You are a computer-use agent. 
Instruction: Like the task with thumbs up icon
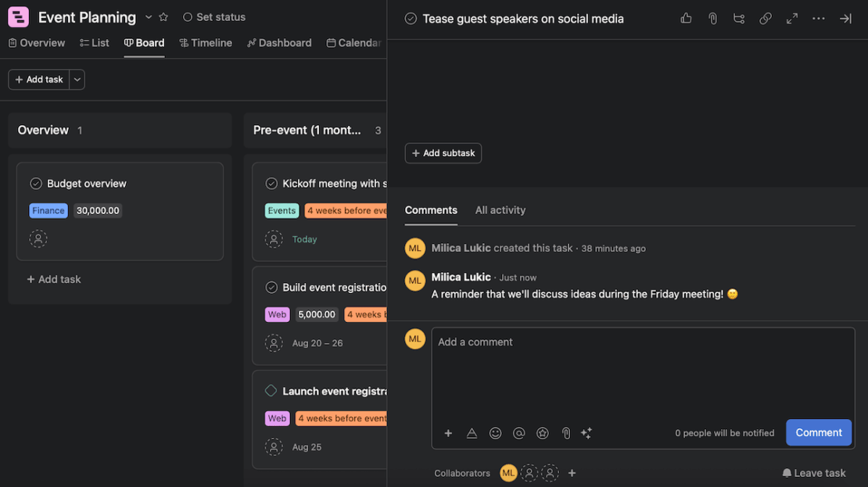685,17
